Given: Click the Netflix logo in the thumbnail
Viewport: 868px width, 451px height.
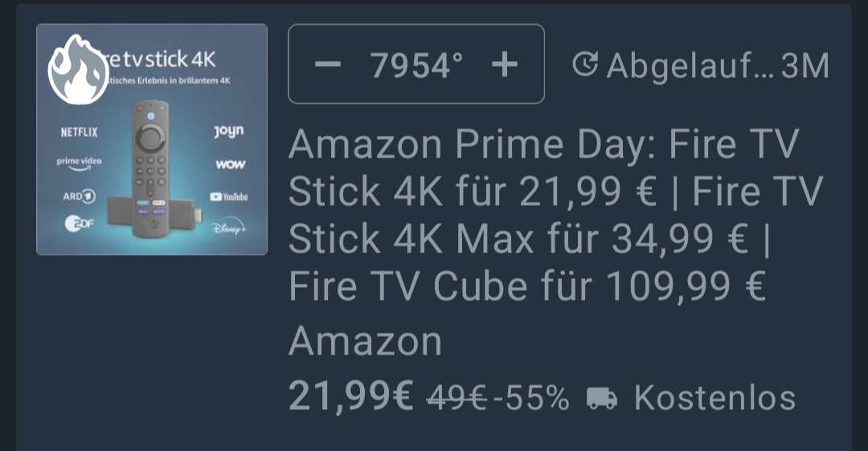Looking at the screenshot, I should click(79, 132).
